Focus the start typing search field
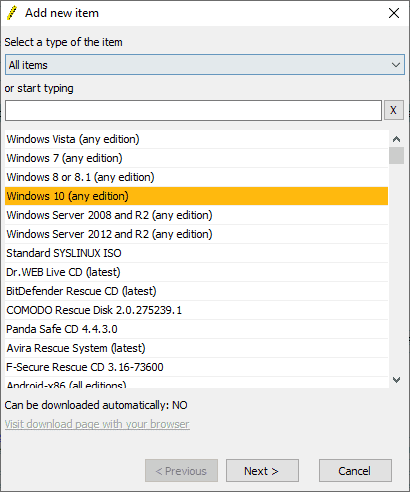This screenshot has width=410, height=492. click(x=193, y=110)
